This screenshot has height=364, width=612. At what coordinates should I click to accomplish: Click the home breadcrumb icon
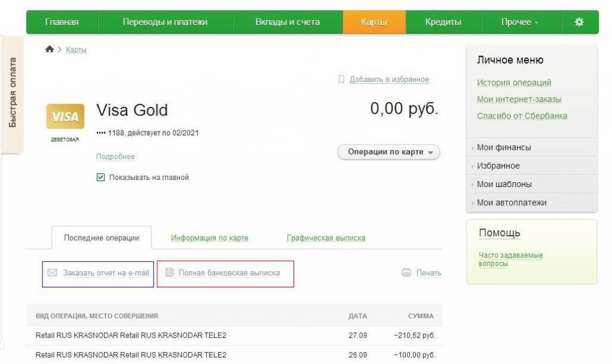point(50,50)
